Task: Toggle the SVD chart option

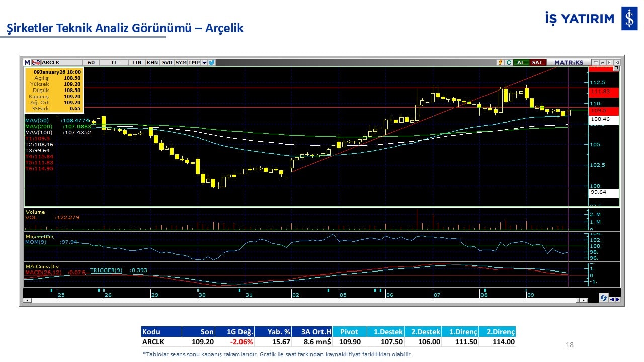Action: 167,63
